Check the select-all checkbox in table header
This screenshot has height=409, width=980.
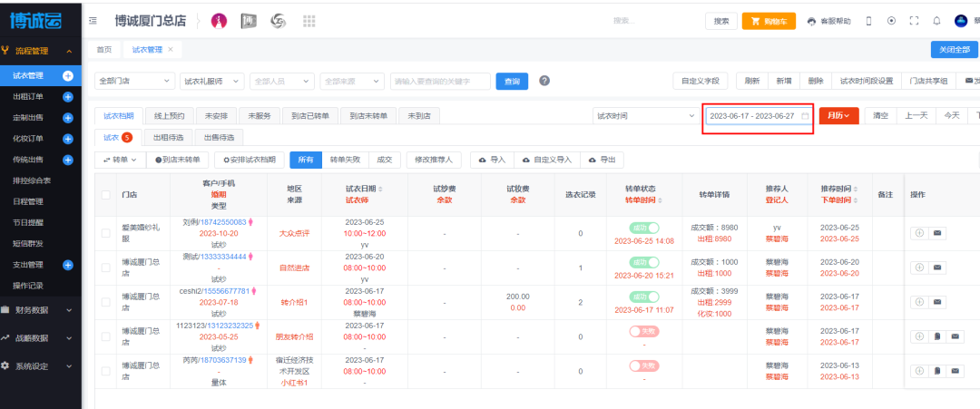(x=105, y=195)
